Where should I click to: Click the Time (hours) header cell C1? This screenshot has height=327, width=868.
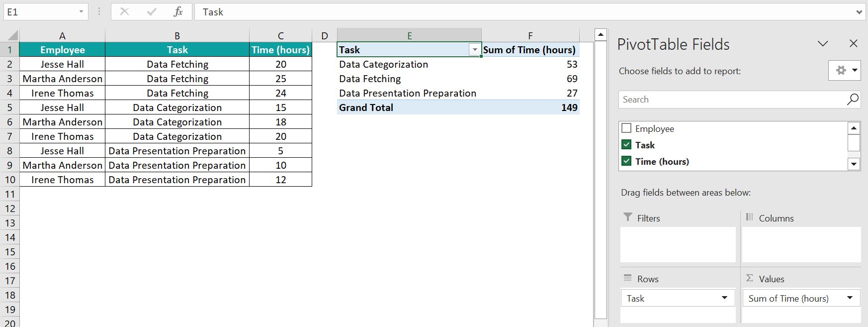pos(281,50)
